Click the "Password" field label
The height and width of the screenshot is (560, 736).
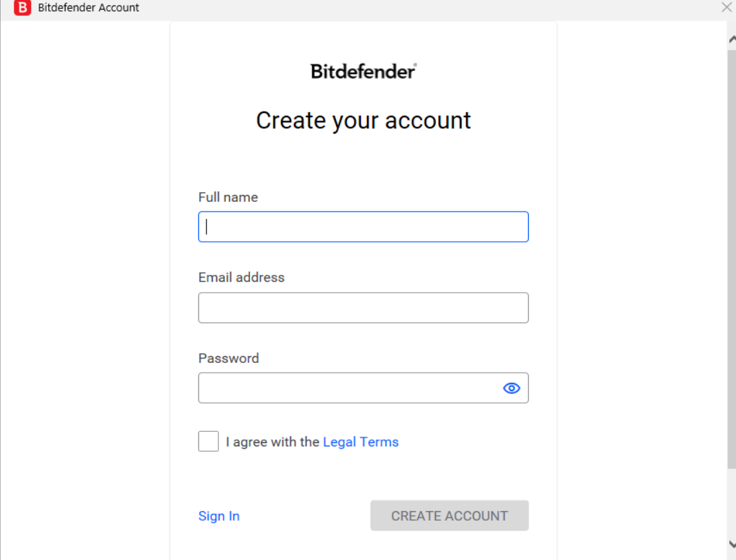229,358
